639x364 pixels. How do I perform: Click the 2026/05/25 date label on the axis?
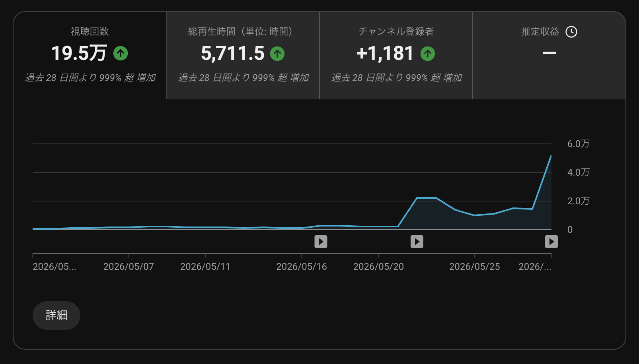click(474, 267)
